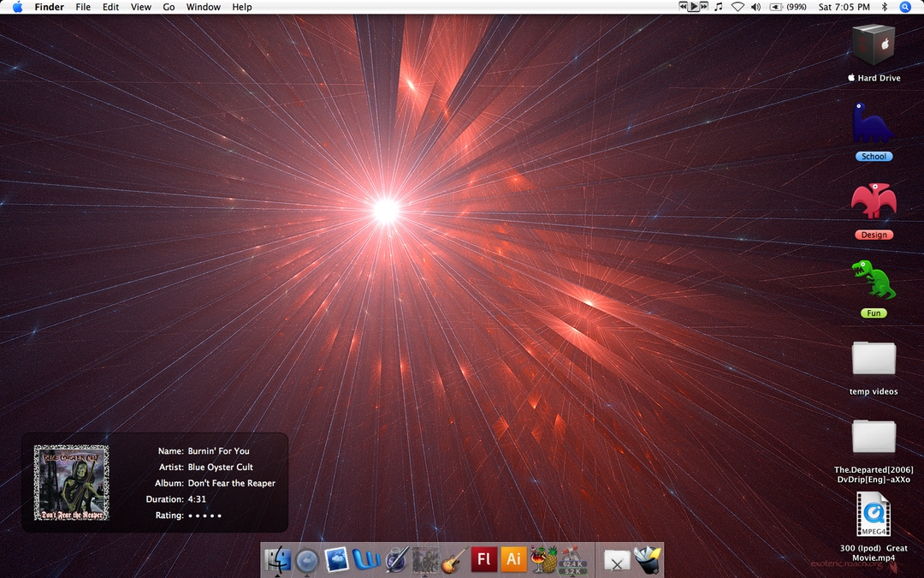The image size is (924, 578).
Task: Launch Microsoft Word from the Dock
Action: click(x=366, y=560)
